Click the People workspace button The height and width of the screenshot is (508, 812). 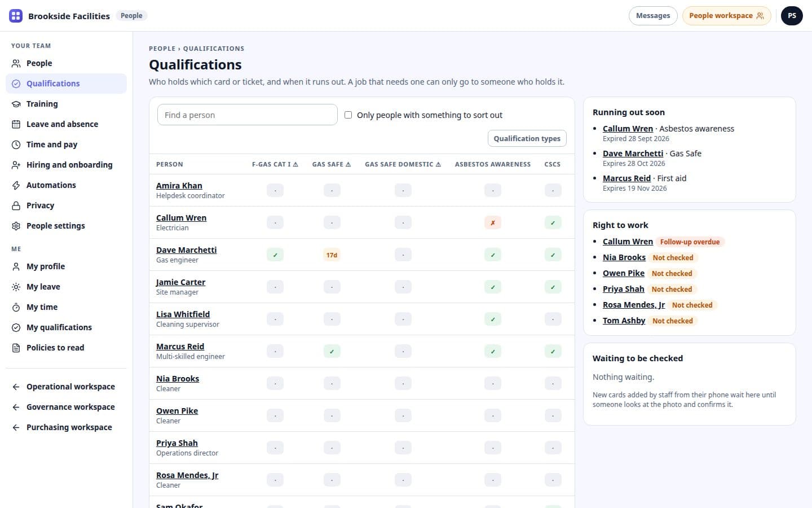pos(726,16)
